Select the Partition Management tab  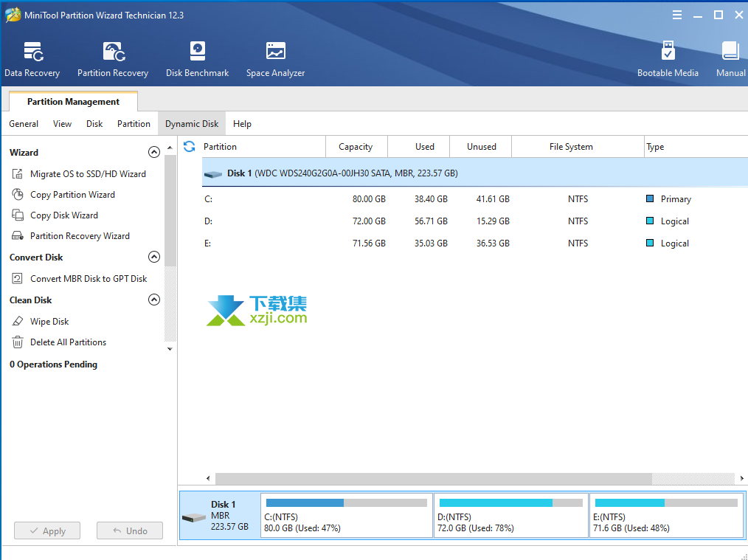point(73,102)
